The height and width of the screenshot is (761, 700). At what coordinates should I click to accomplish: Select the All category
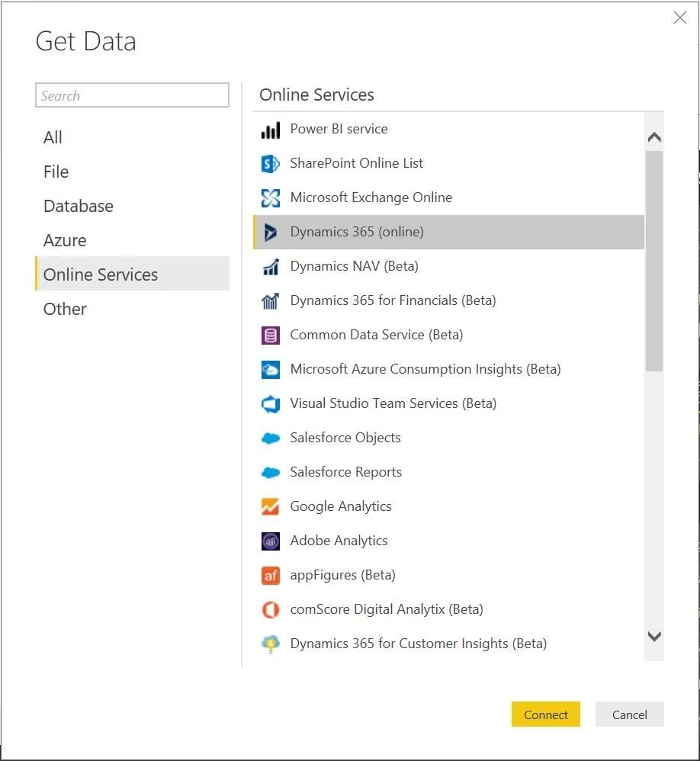tap(132, 137)
